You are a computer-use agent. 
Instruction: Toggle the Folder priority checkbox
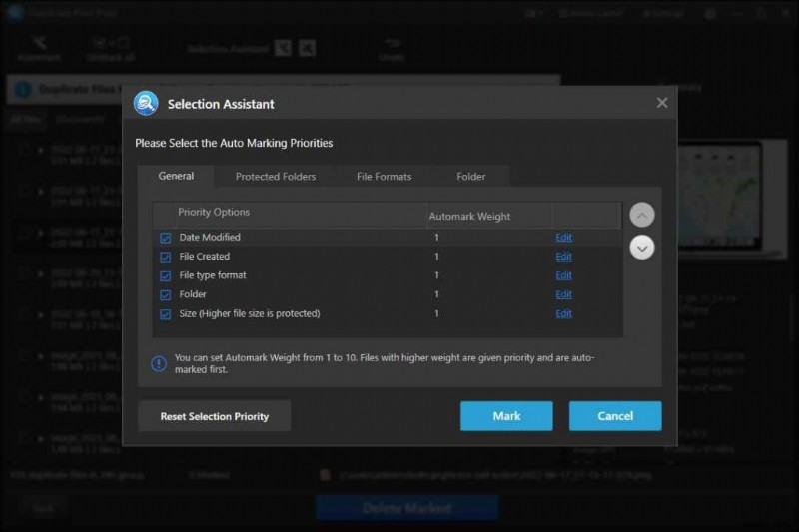pyautogui.click(x=165, y=295)
